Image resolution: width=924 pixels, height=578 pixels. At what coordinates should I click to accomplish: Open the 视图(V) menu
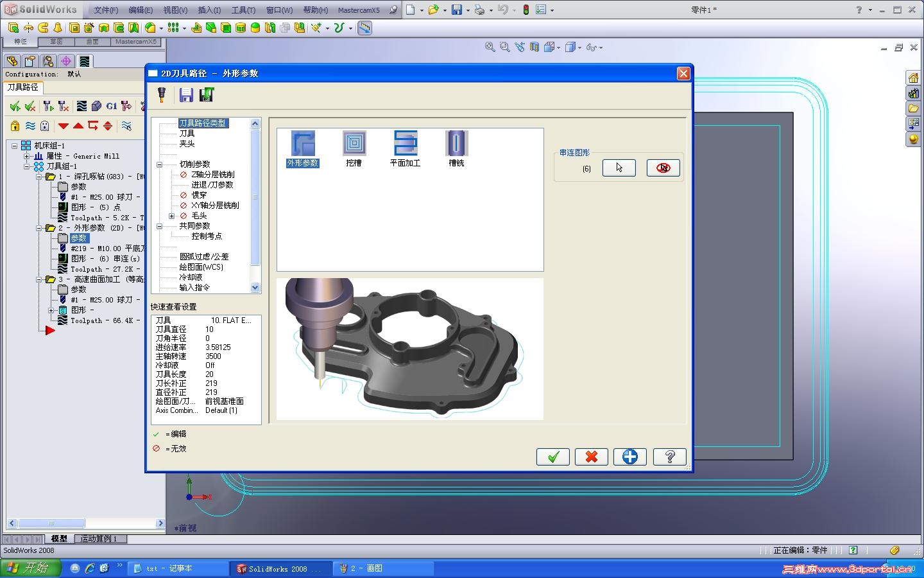click(175, 10)
